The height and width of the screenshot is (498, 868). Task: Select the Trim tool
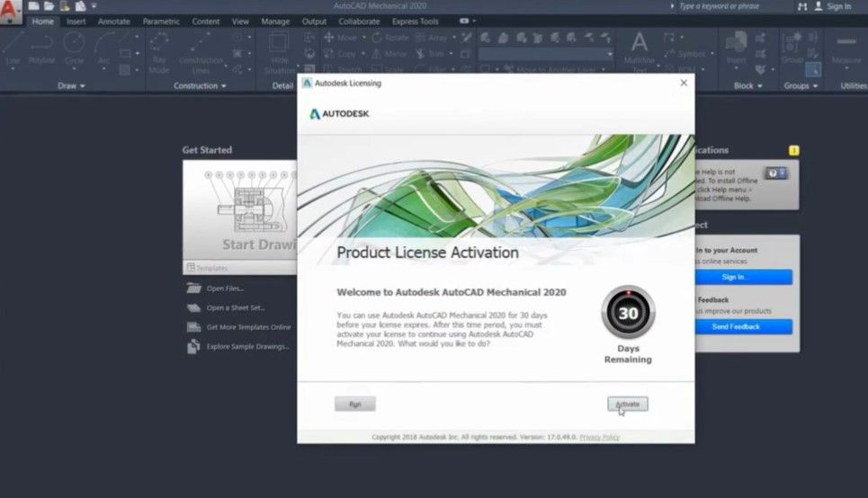pyautogui.click(x=431, y=54)
